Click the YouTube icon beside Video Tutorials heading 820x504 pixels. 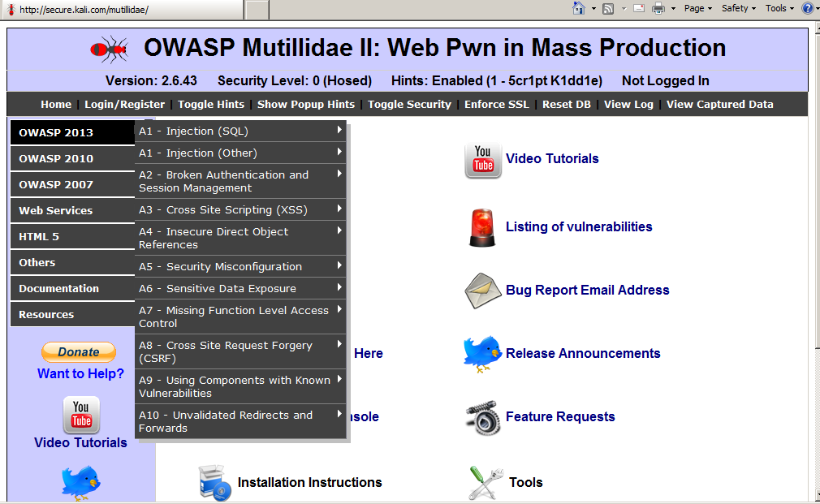(x=483, y=160)
